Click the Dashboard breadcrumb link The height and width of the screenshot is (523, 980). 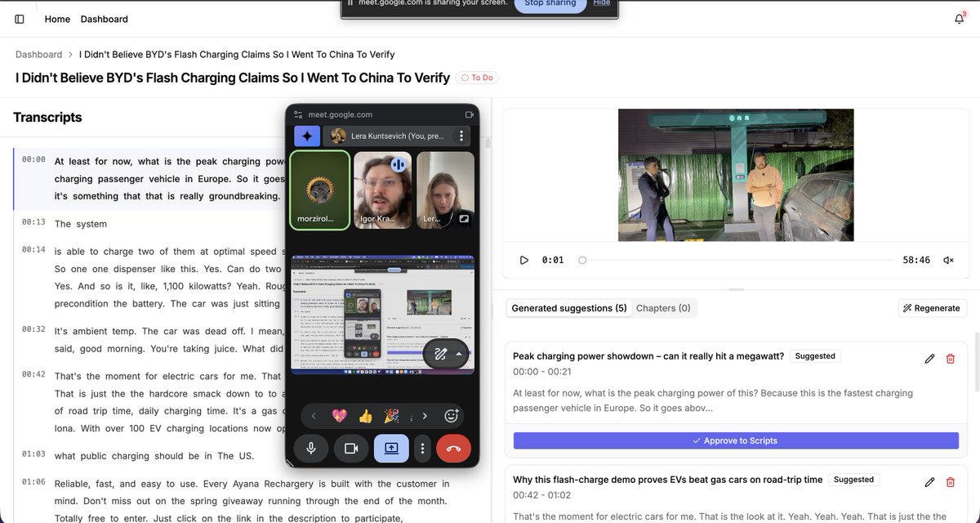pos(38,55)
